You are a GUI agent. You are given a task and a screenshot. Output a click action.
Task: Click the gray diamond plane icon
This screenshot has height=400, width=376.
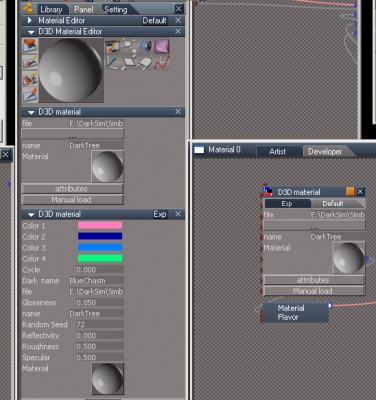pyautogui.click(x=128, y=62)
